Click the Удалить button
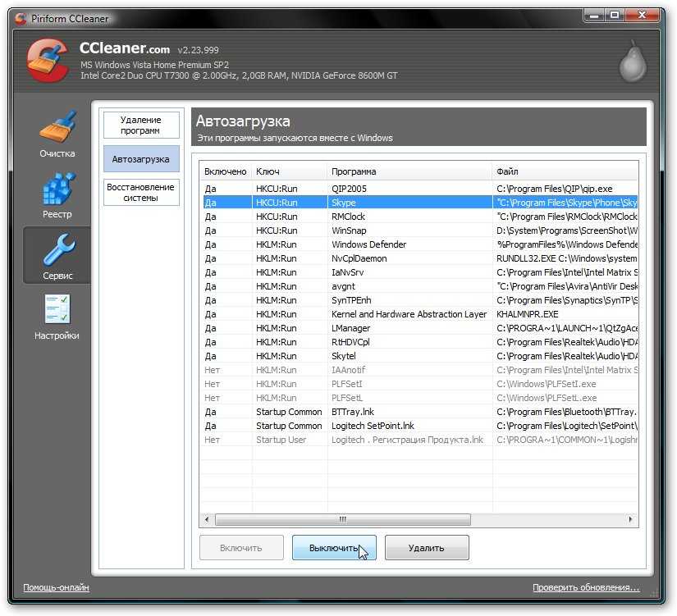 pyautogui.click(x=426, y=548)
